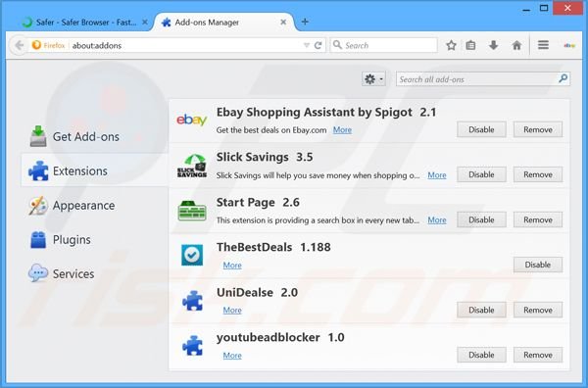The image size is (588, 388).
Task: Click the browser back arrow button
Action: click(x=19, y=45)
